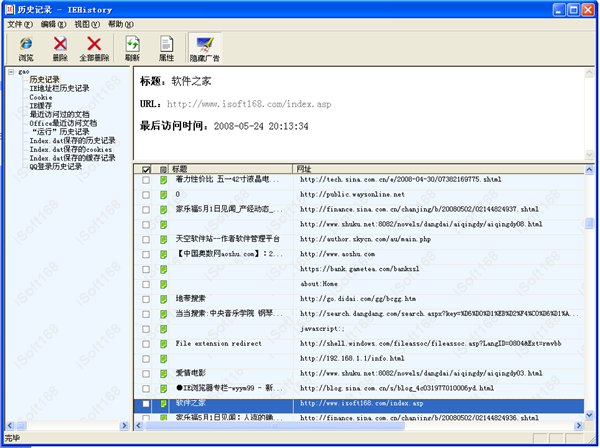Toggle the select-all checkbox in the list header
This screenshot has height=448, width=600.
[x=146, y=169]
